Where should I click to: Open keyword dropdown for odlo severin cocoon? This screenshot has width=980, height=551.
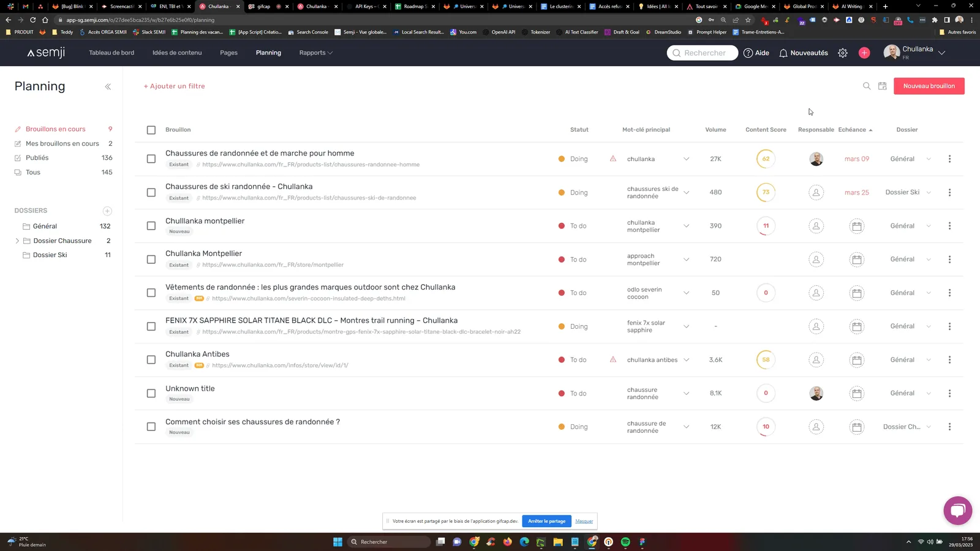tap(686, 293)
